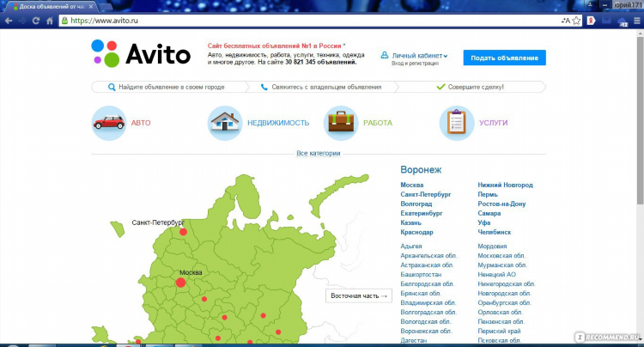The image size is (644, 347).
Task: Open the Архангельская обл. region link
Action: coord(428,255)
